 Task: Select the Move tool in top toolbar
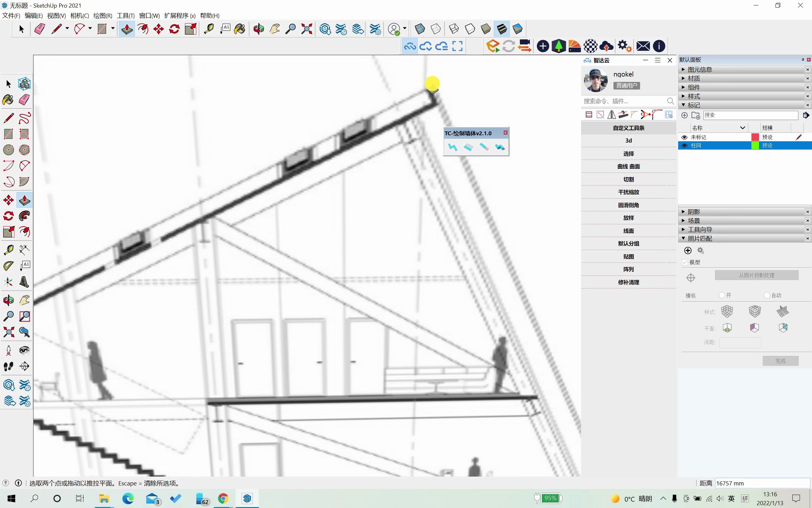click(x=158, y=29)
